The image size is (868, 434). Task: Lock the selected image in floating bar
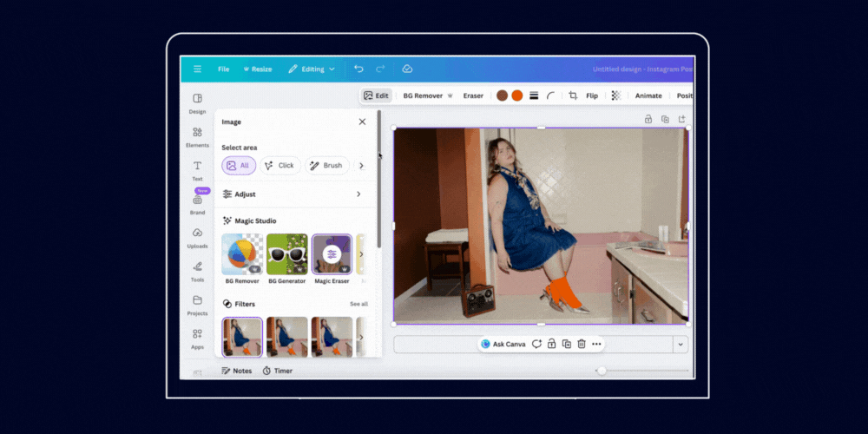click(x=551, y=344)
